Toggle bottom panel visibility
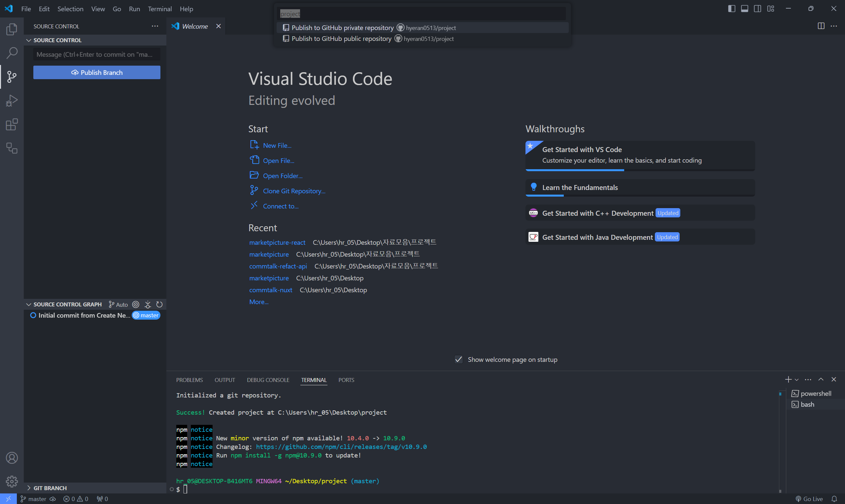The image size is (845, 504). click(744, 9)
